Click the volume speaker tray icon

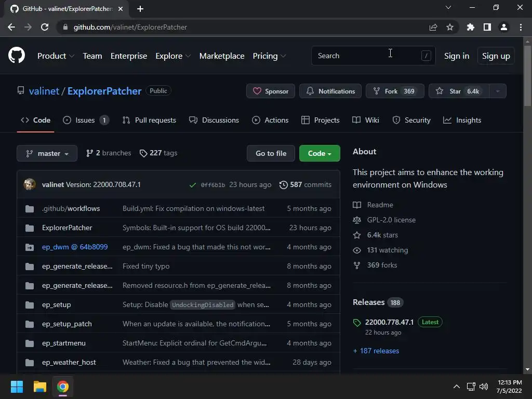pos(484,387)
